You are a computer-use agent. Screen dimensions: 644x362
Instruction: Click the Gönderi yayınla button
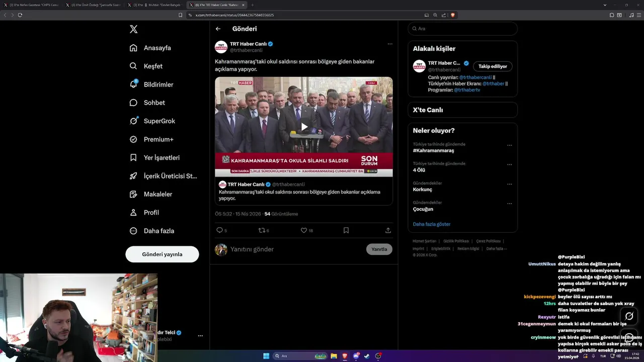click(x=162, y=254)
